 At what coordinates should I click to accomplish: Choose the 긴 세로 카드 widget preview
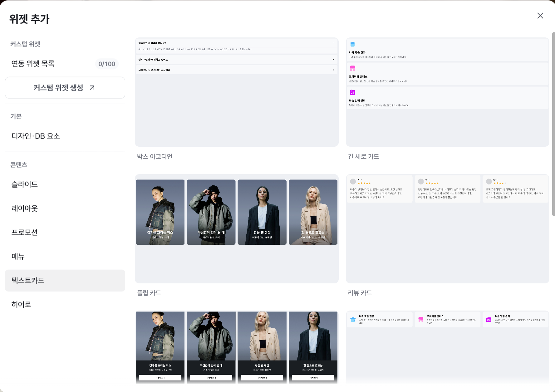447,92
